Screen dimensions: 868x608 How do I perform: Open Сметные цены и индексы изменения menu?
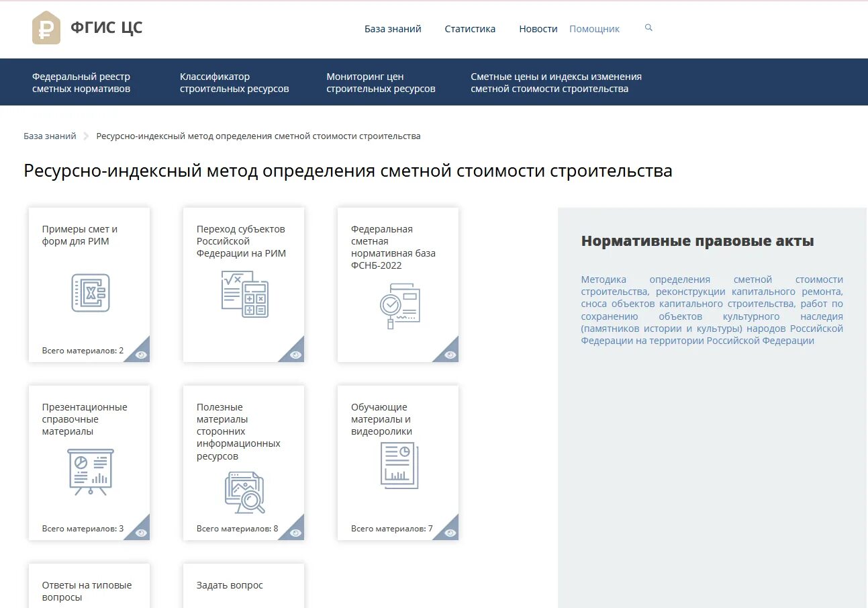[556, 83]
